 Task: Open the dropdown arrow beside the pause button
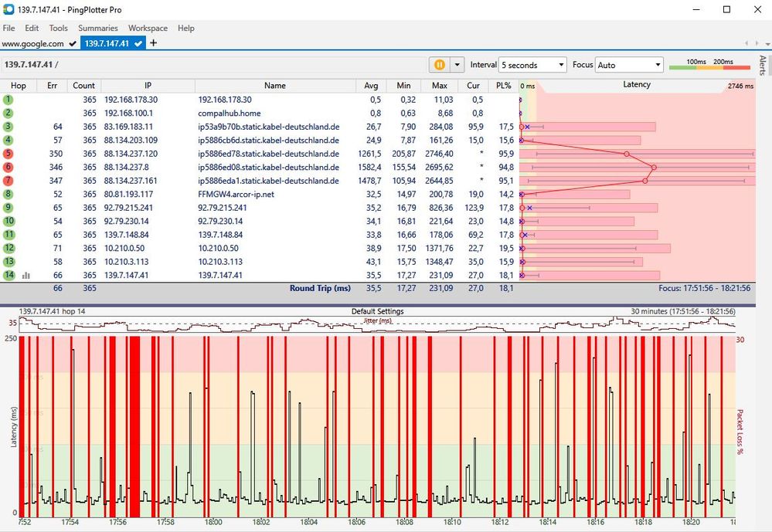click(x=457, y=65)
